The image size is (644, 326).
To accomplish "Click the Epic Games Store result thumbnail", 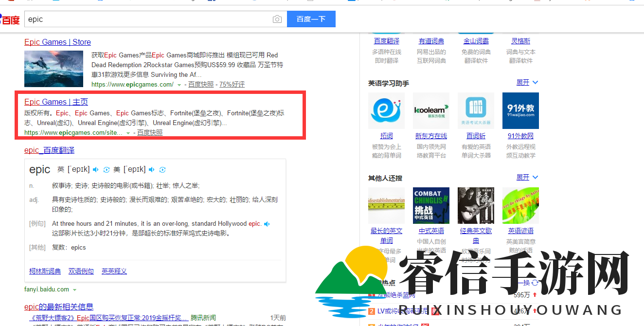I will pyautogui.click(x=54, y=69).
